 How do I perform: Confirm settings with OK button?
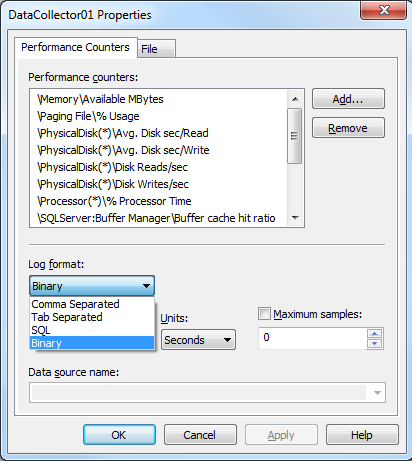click(x=119, y=435)
